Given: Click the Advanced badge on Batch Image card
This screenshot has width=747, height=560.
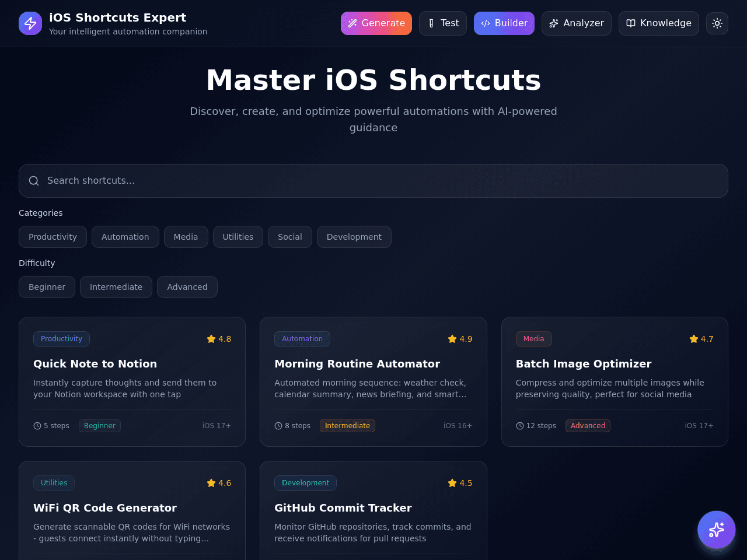Looking at the screenshot, I should coord(588,426).
